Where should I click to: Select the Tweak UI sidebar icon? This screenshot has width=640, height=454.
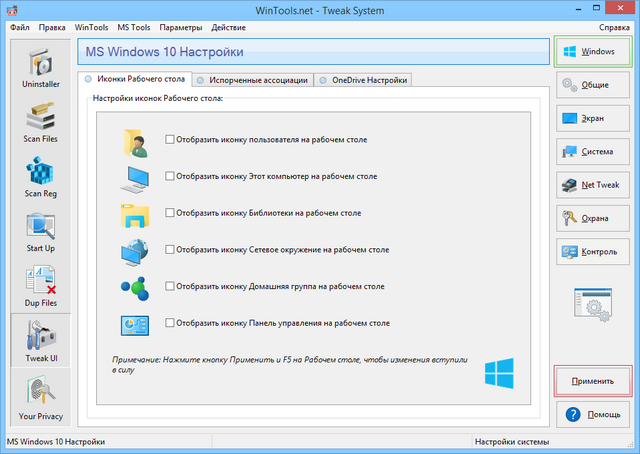[39, 341]
